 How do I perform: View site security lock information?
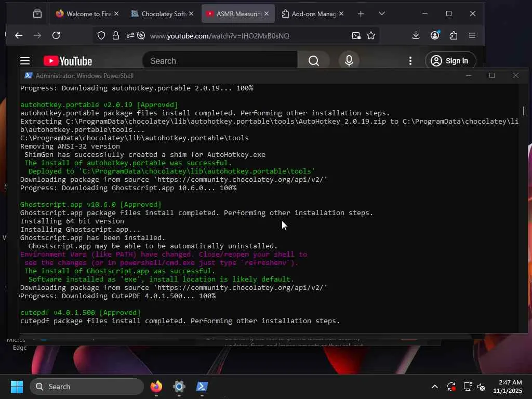116,36
